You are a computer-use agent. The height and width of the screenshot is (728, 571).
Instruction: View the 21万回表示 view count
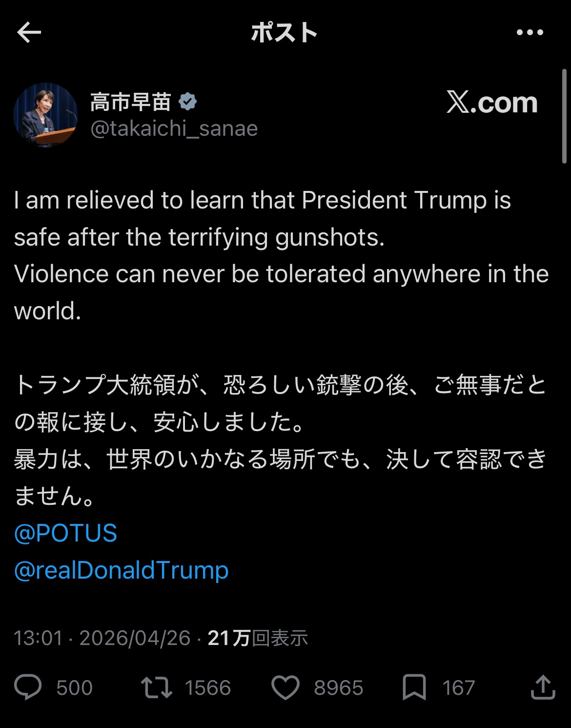[258, 638]
